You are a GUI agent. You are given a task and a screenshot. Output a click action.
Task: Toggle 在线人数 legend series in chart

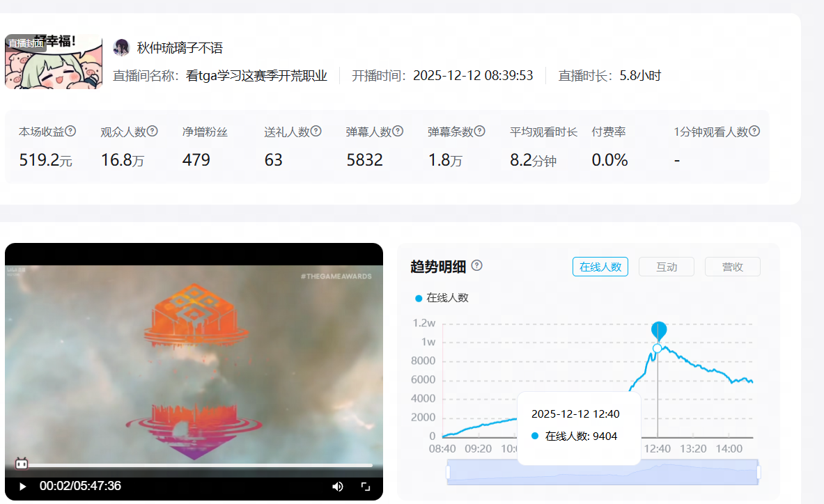442,298
